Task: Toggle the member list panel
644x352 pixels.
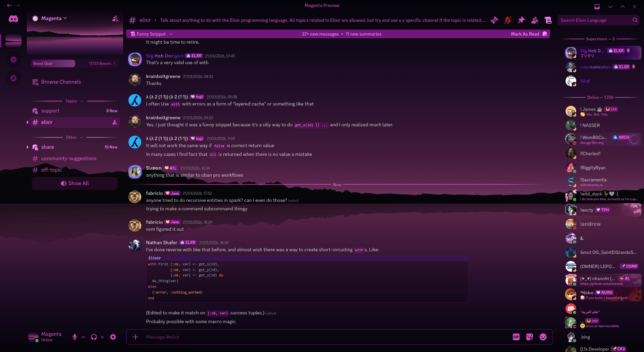Action: [x=535, y=20]
